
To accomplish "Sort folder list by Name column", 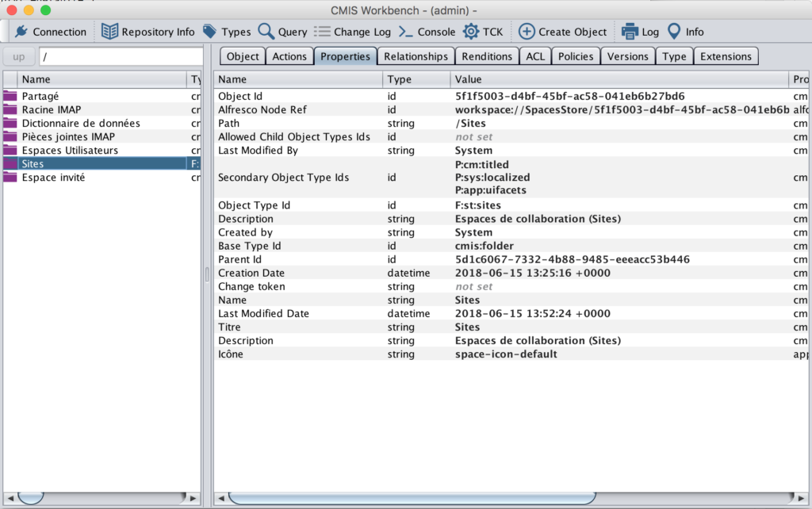I will [101, 79].
